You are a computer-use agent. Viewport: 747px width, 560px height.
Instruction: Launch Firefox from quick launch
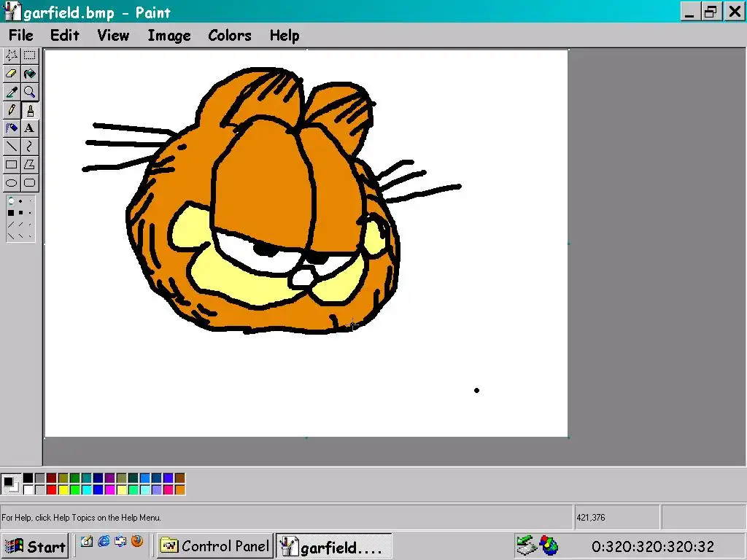pyautogui.click(x=137, y=542)
